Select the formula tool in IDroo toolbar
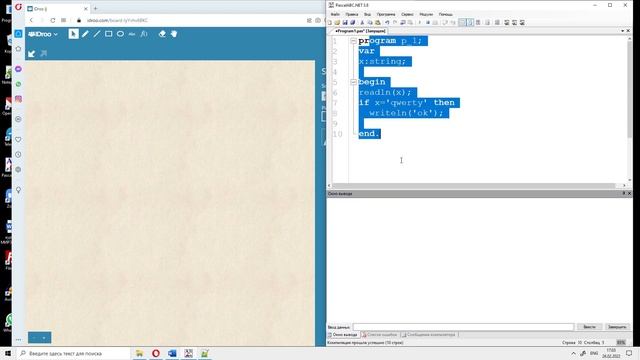Viewport: 640px width, 360px height. click(x=144, y=34)
